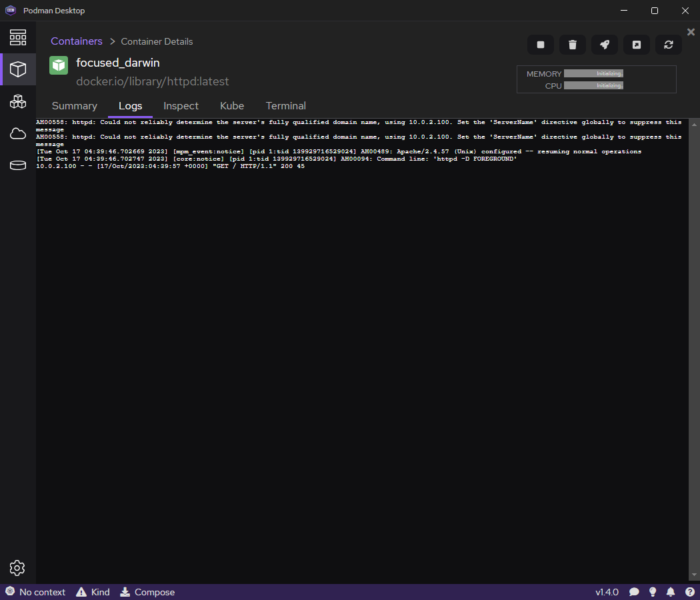Screen dimensions: 700x600
Task: Open the Dashboard sidebar icon
Action: click(x=18, y=37)
